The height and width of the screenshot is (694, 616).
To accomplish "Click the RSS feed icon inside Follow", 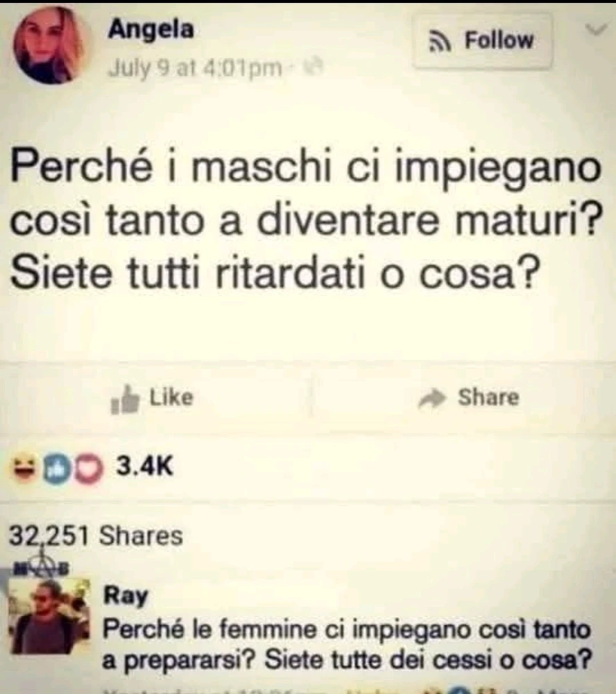I will click(x=440, y=42).
